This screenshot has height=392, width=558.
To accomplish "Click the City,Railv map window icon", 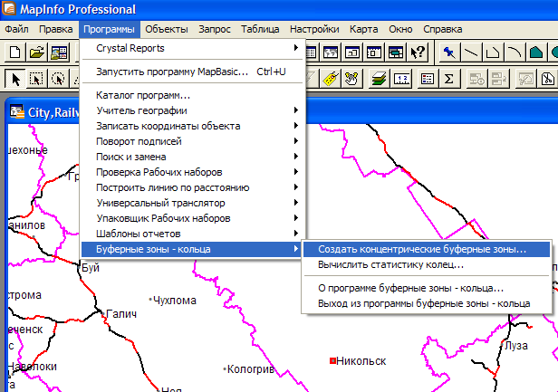I will click(x=17, y=111).
